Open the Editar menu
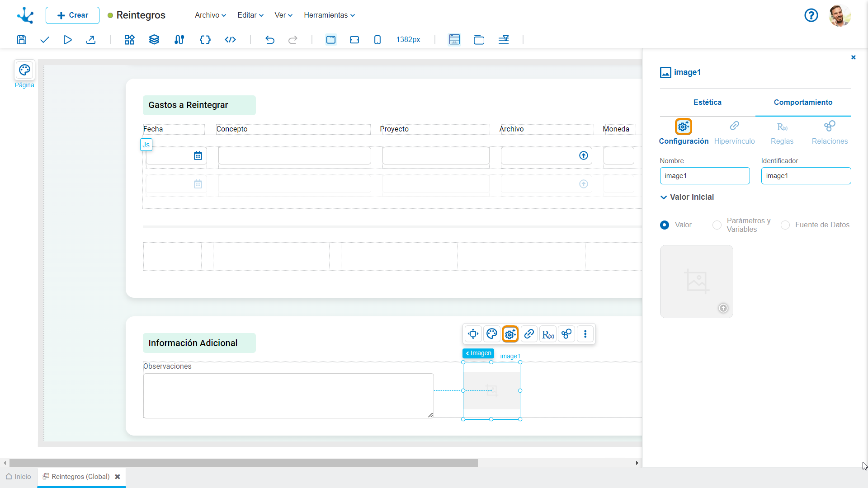The image size is (868, 488). click(250, 15)
